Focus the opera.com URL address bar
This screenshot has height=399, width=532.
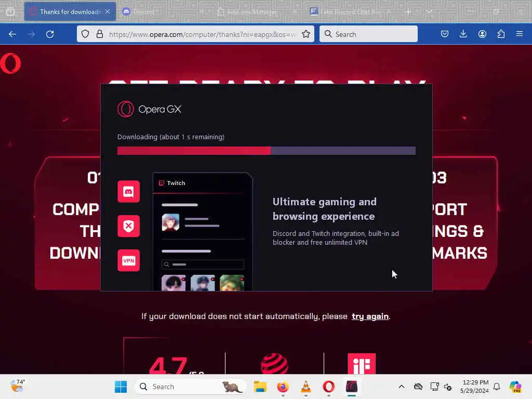click(x=203, y=34)
